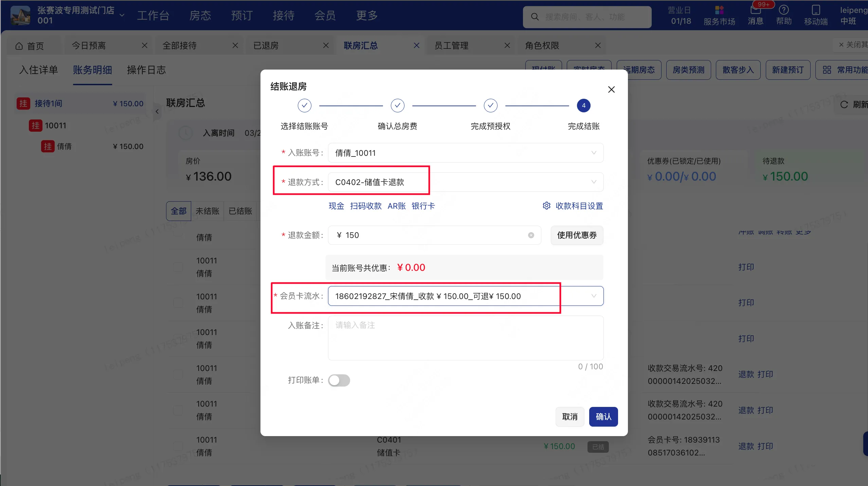
Task: Click the 新建预订 button
Action: click(x=788, y=70)
